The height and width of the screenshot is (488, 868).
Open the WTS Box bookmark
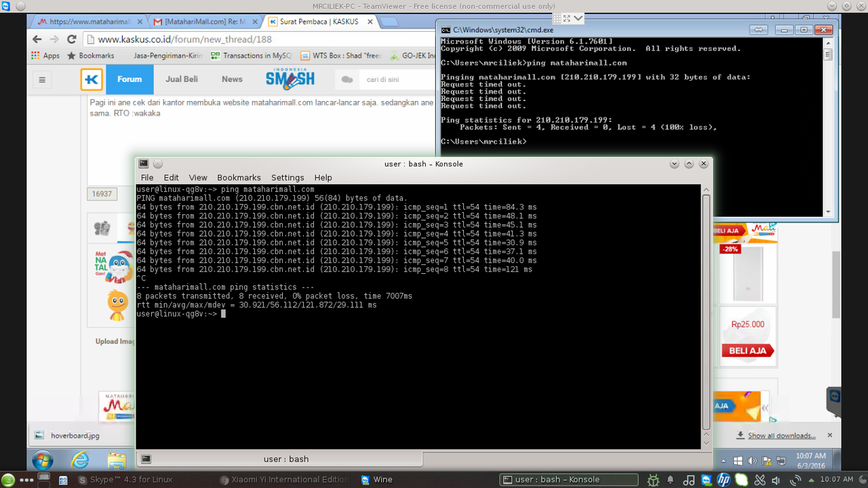(342, 56)
